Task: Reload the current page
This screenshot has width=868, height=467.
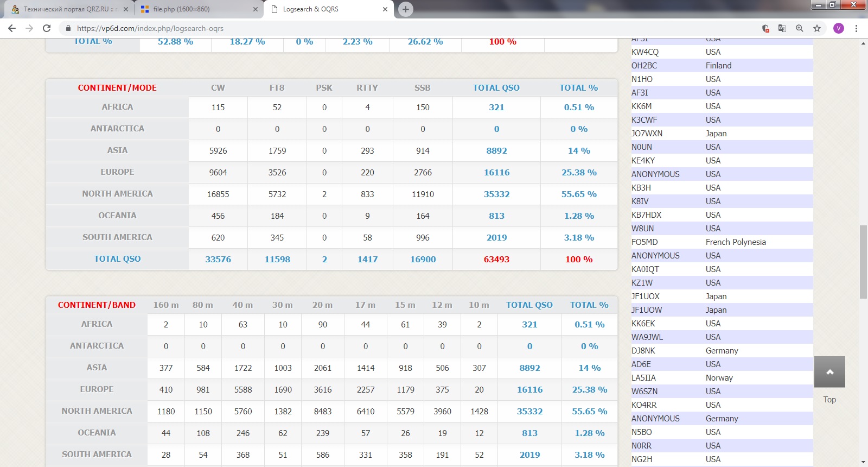Action: click(x=47, y=28)
